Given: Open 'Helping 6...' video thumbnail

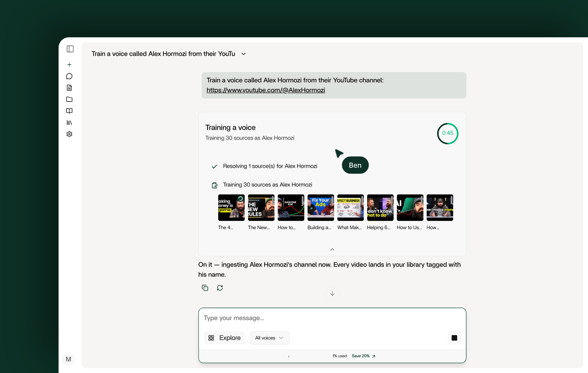Looking at the screenshot, I should coord(380,208).
